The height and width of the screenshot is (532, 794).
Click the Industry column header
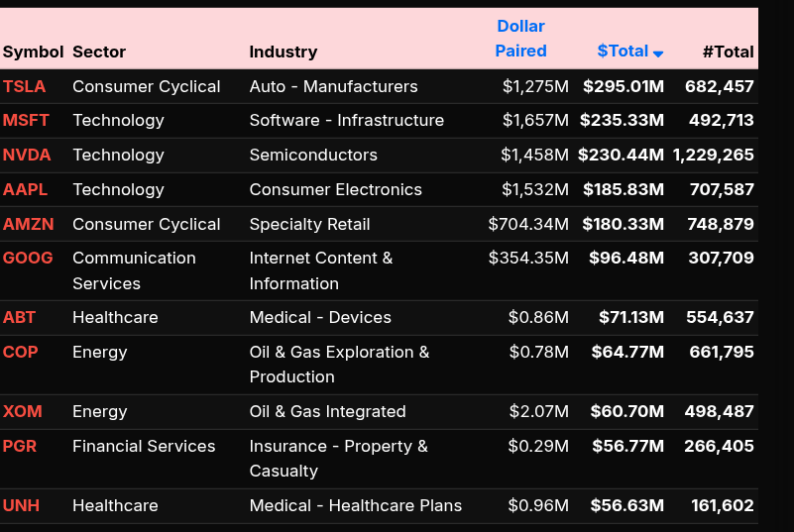click(x=283, y=52)
